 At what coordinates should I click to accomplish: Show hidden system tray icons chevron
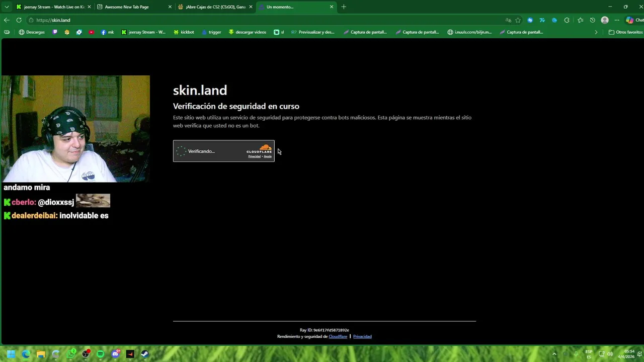pyautogui.click(x=554, y=354)
